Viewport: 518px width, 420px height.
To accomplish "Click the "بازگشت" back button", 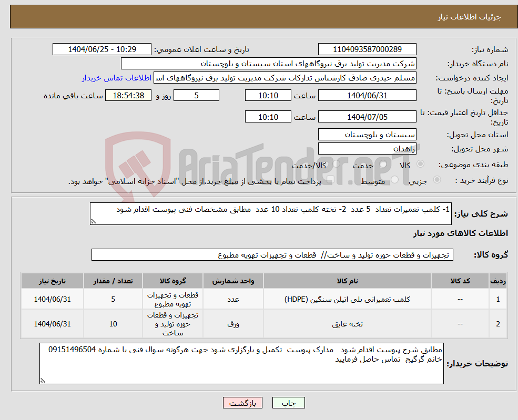I will click(x=242, y=403).
